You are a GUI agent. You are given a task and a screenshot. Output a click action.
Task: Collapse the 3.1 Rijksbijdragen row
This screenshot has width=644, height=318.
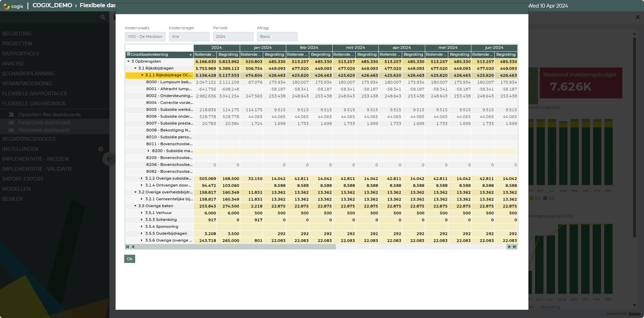136,68
